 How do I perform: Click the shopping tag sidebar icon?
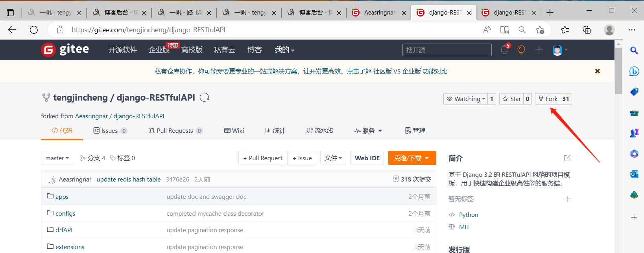(634, 92)
